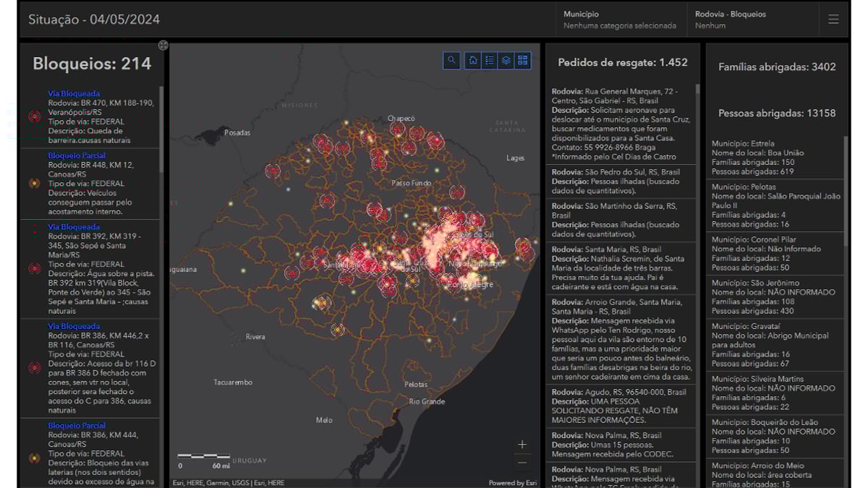This screenshot has width=868, height=488.
Task: Select Coronel Pilar shelter entry
Action: tap(774, 253)
